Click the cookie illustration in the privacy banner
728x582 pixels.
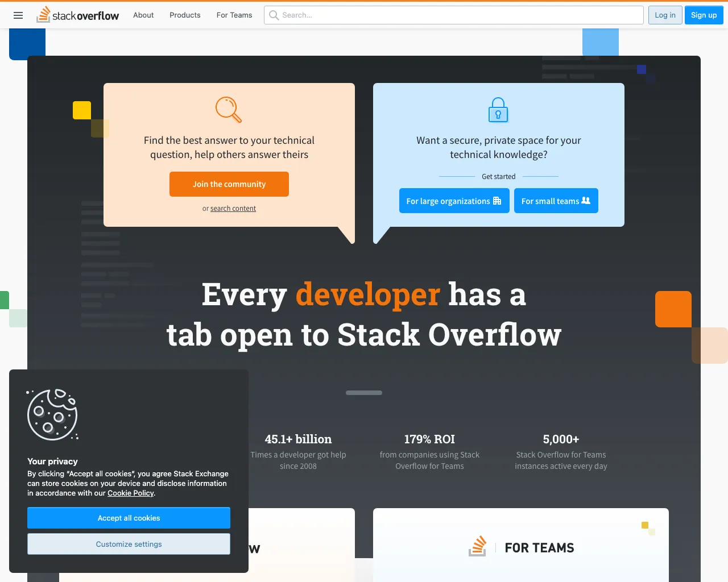(52, 415)
